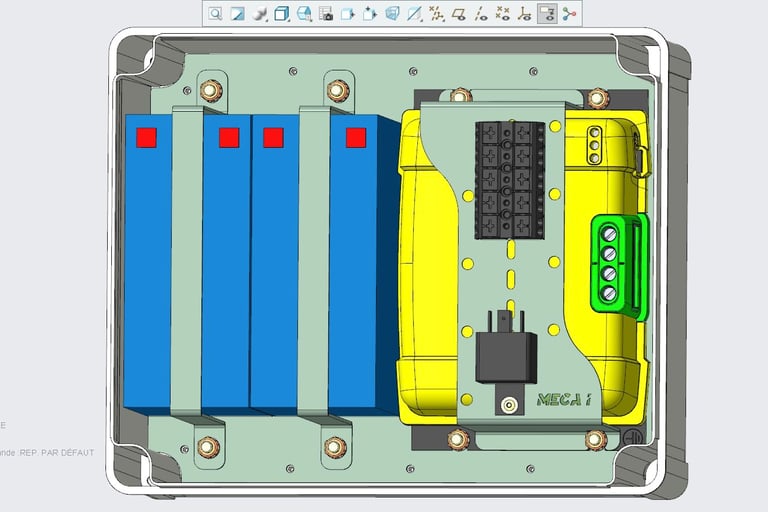Select the coaxial connector beside MECA 1
Screen dimensions: 768x512
(509, 405)
